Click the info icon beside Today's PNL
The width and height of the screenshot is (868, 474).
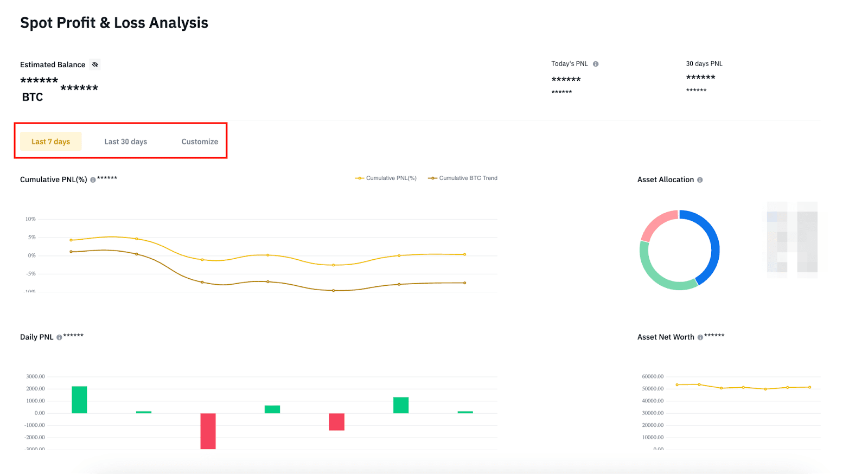(x=596, y=64)
